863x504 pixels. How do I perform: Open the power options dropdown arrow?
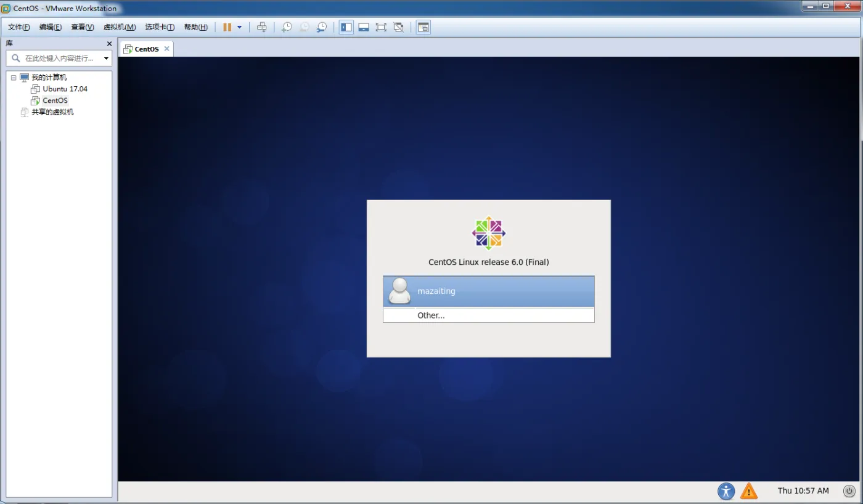240,27
